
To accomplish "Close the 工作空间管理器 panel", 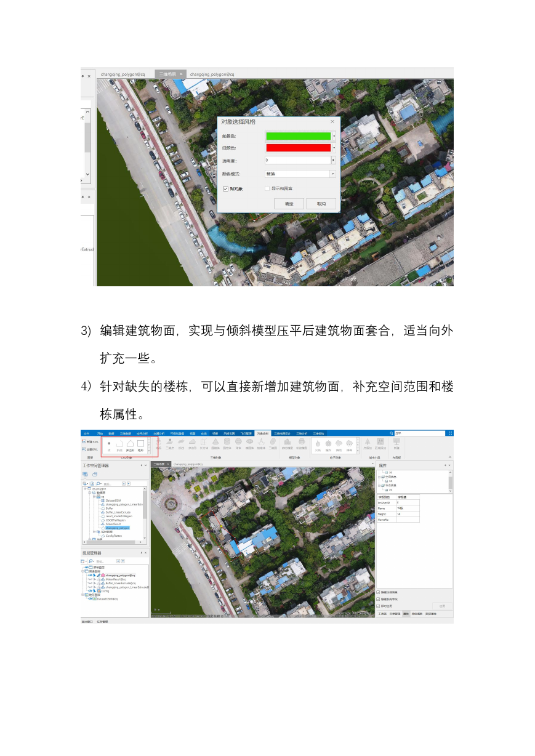I will point(146,466).
